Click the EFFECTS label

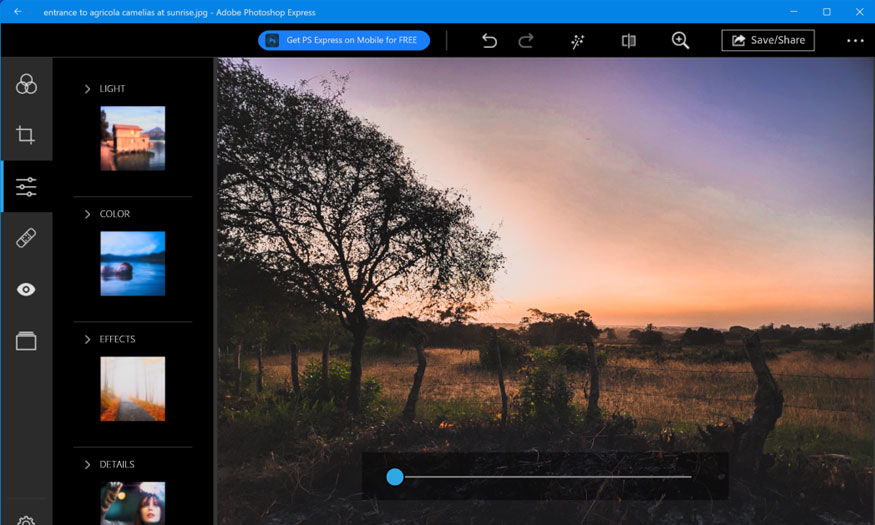coord(117,339)
